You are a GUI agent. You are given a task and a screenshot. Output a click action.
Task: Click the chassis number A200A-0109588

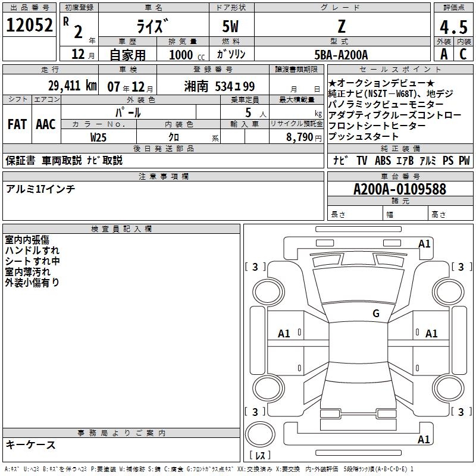click(400, 189)
